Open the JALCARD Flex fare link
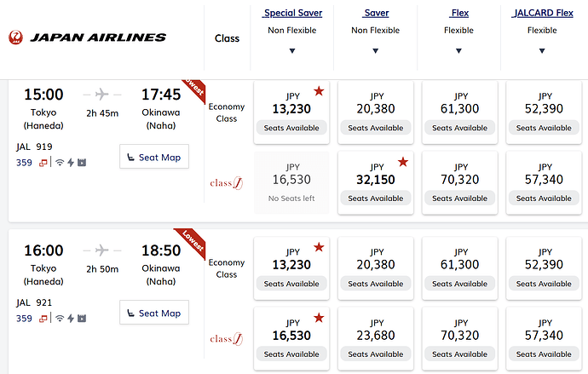The height and width of the screenshot is (374, 588). pyautogui.click(x=542, y=13)
